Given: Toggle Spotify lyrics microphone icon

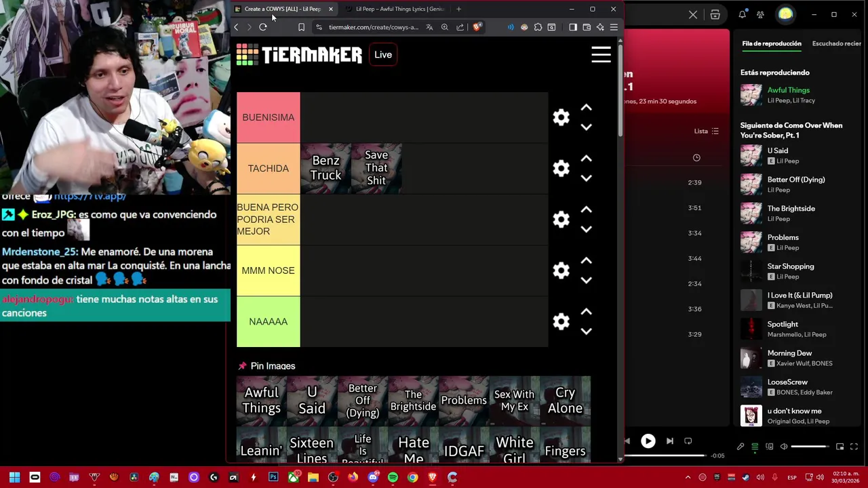Looking at the screenshot, I should [x=741, y=447].
